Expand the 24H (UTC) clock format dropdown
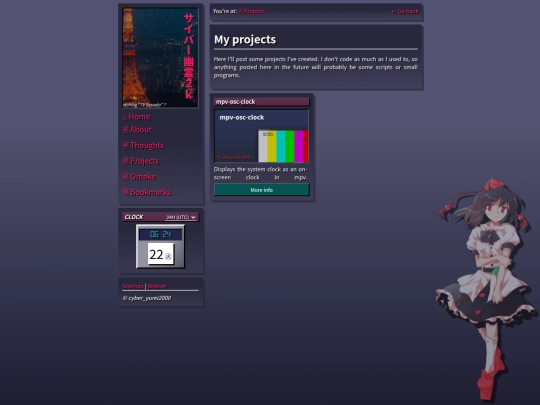This screenshot has height=405, width=540. (x=181, y=217)
